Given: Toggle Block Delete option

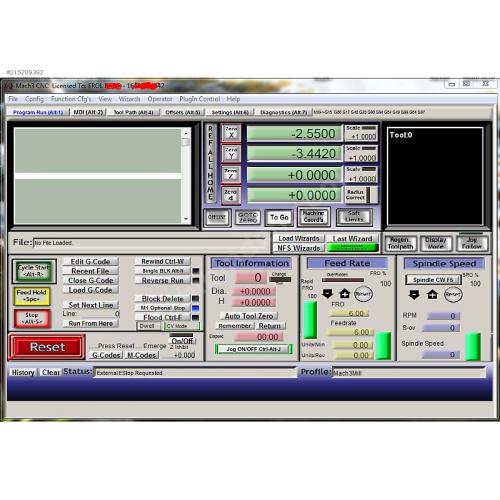Looking at the screenshot, I should pos(163,299).
